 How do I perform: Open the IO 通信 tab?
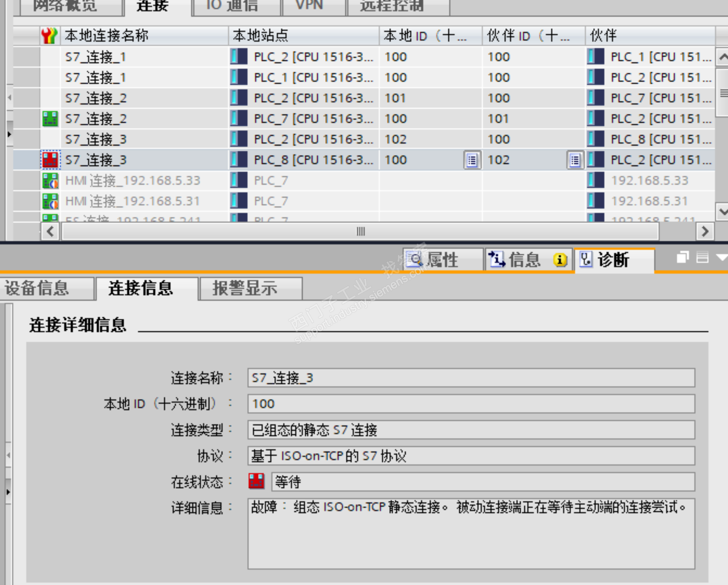237,7
